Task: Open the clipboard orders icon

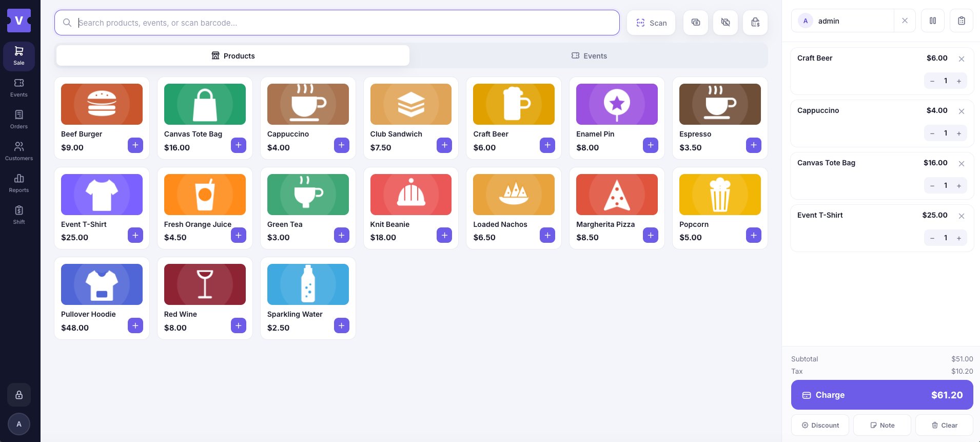Action: coord(962,21)
